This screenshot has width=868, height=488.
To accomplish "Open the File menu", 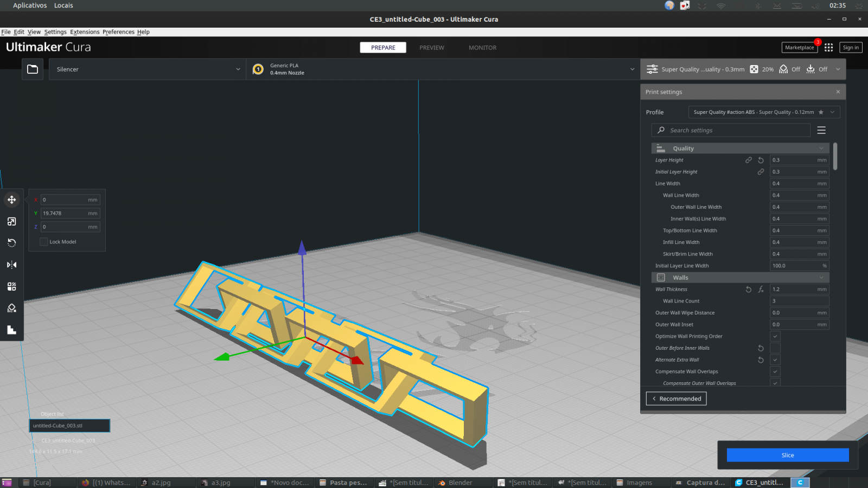I will click(x=6, y=32).
